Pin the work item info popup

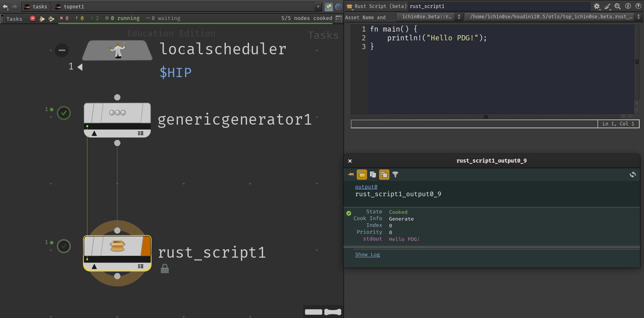click(351, 175)
